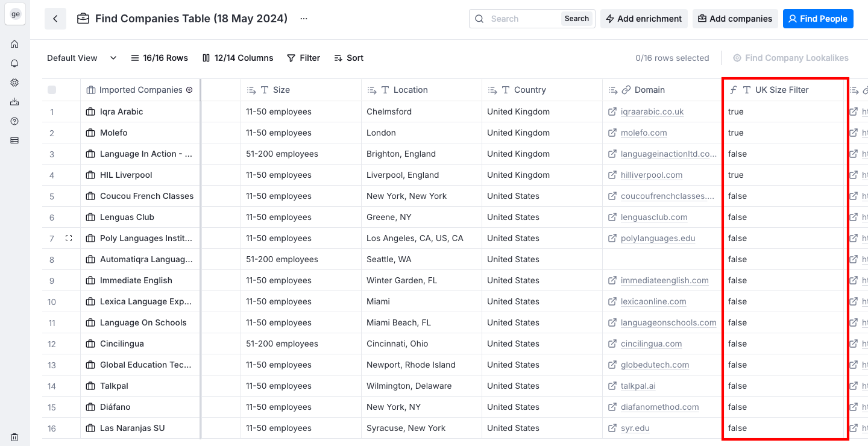Open notifications bell in the sidebar

click(x=14, y=63)
